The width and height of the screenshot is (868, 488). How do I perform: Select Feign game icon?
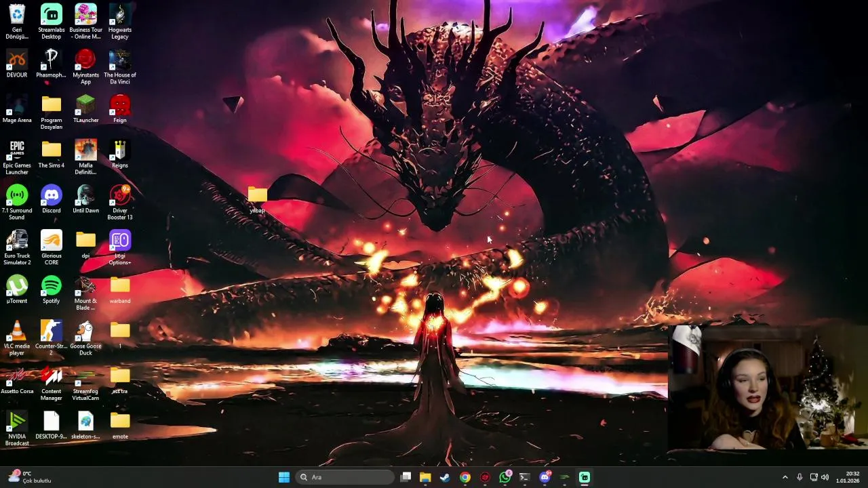click(x=120, y=109)
